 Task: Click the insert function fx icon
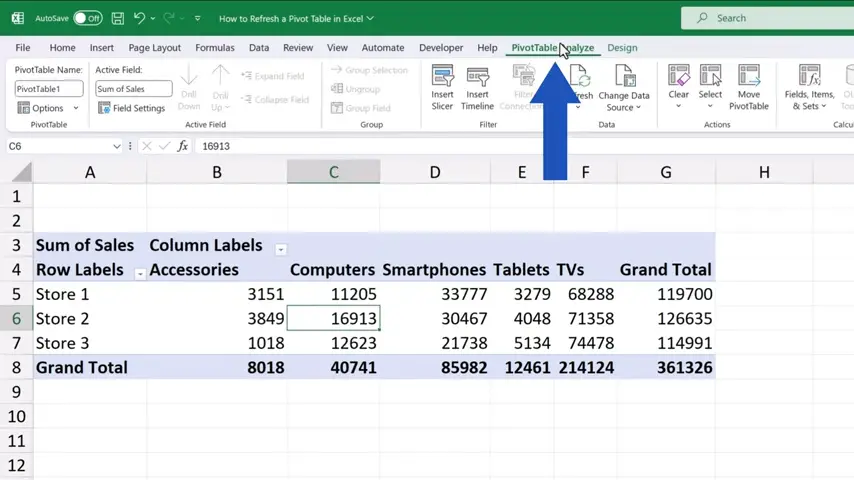click(183, 146)
